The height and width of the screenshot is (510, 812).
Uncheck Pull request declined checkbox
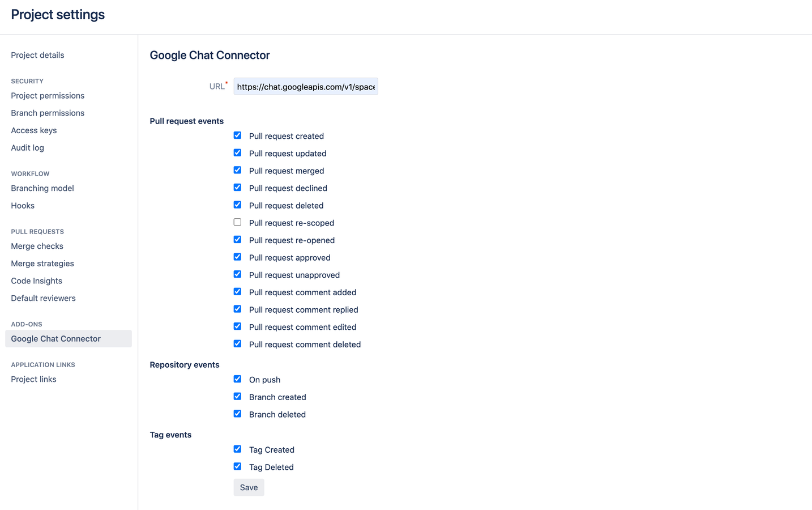pyautogui.click(x=237, y=188)
